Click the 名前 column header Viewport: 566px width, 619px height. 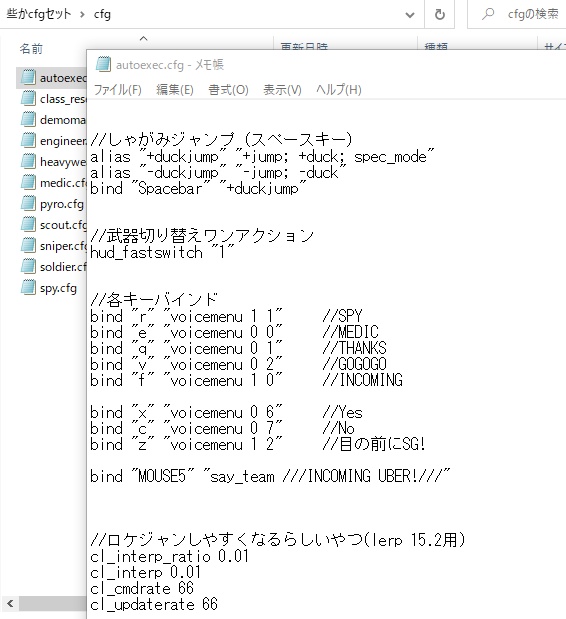click(x=31, y=49)
